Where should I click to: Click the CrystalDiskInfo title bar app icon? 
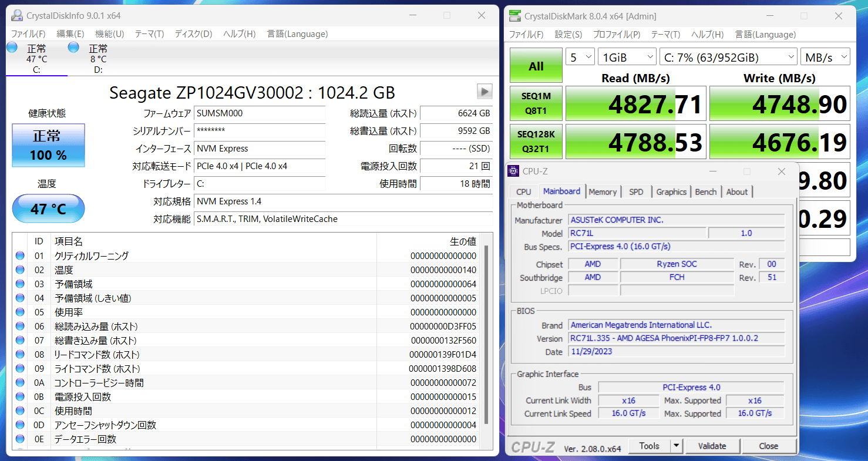pyautogui.click(x=16, y=16)
